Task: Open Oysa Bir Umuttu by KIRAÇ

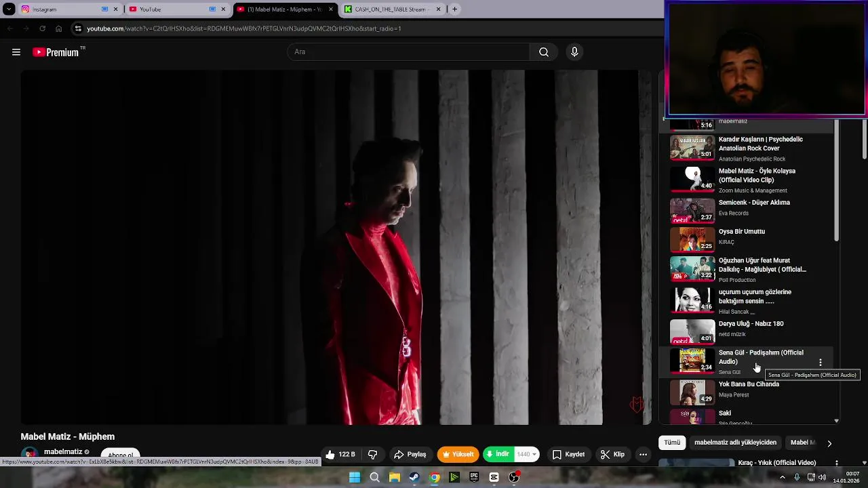Action: pos(742,232)
